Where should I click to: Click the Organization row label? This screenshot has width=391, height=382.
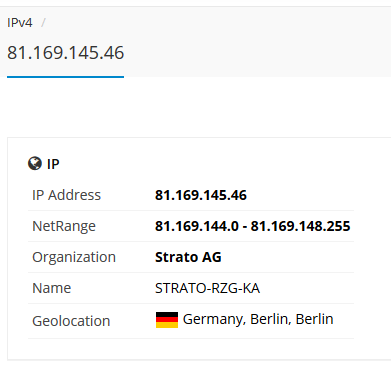coord(74,257)
